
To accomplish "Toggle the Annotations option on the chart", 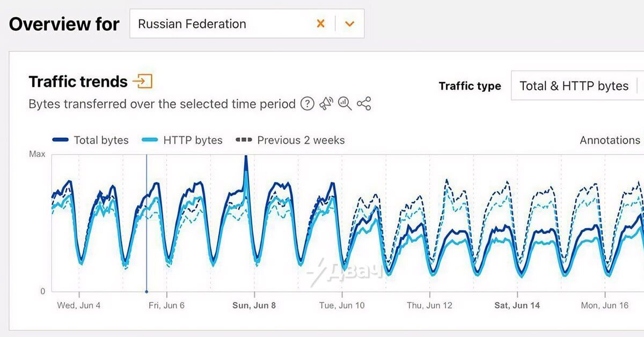I will 610,140.
